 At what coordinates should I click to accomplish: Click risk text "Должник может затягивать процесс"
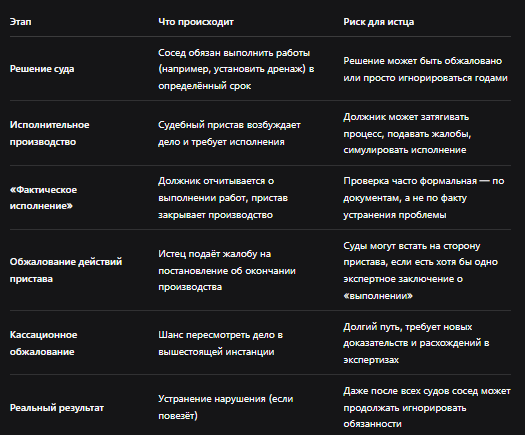(406, 125)
